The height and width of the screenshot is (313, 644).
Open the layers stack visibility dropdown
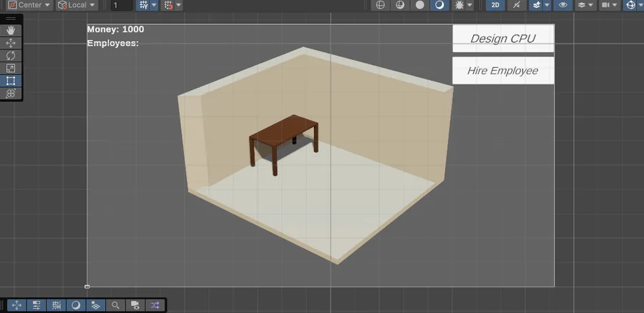tap(586, 5)
